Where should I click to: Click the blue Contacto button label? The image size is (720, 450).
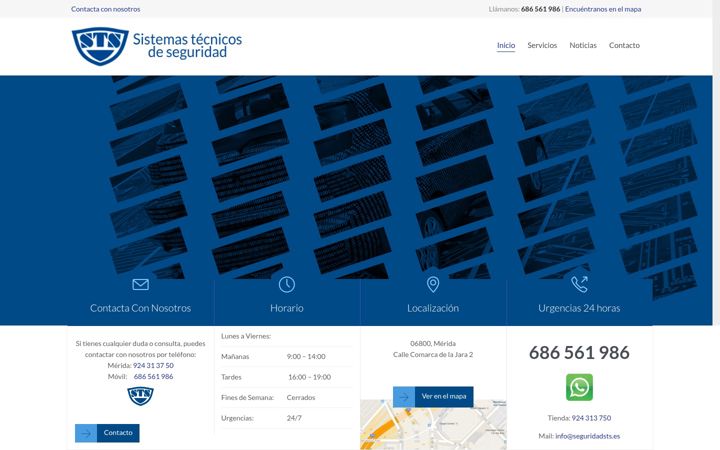click(118, 433)
